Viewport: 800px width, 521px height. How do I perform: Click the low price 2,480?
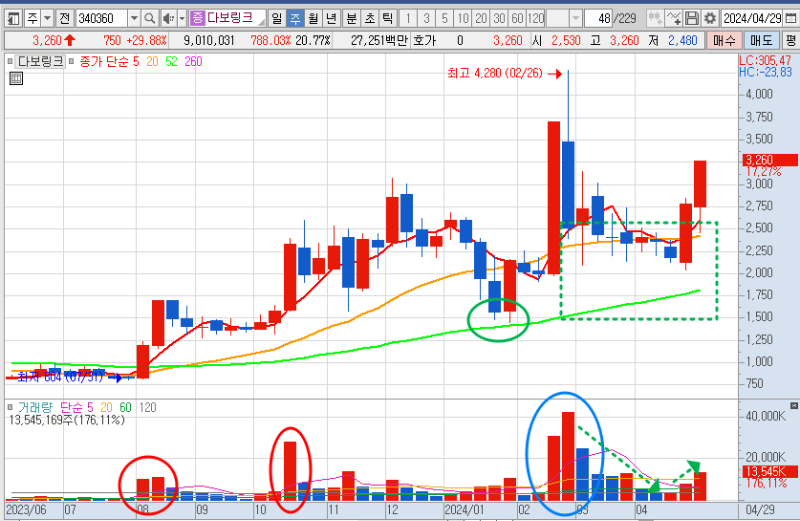click(x=683, y=40)
